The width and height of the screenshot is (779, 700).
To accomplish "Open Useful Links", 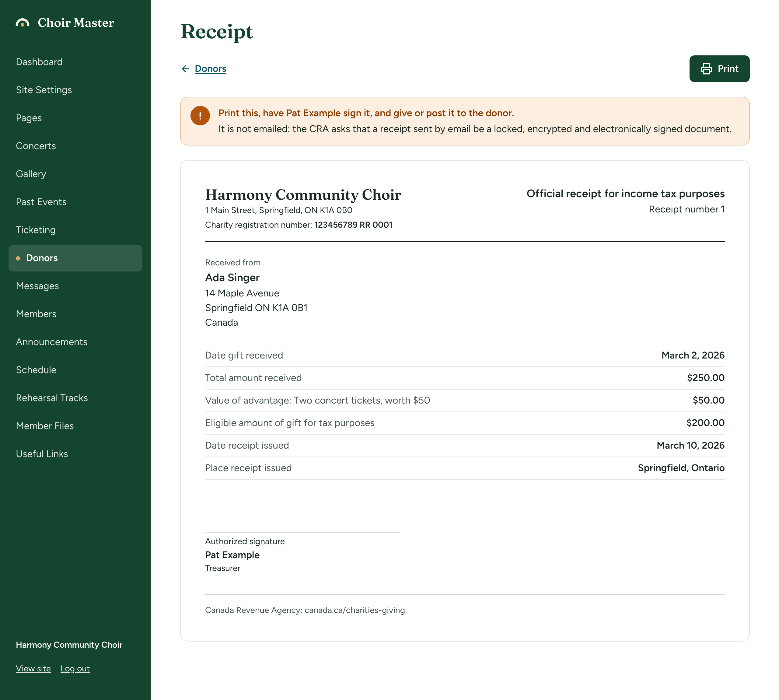I will click(x=75, y=454).
